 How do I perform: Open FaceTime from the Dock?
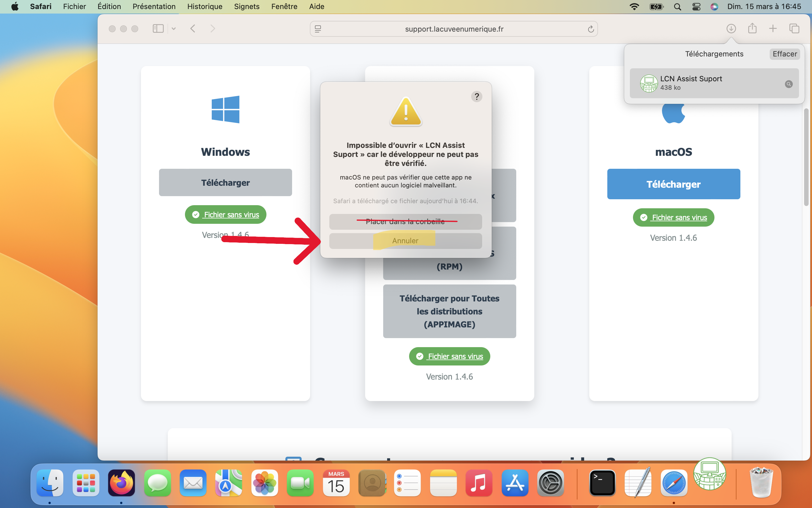[x=300, y=483]
